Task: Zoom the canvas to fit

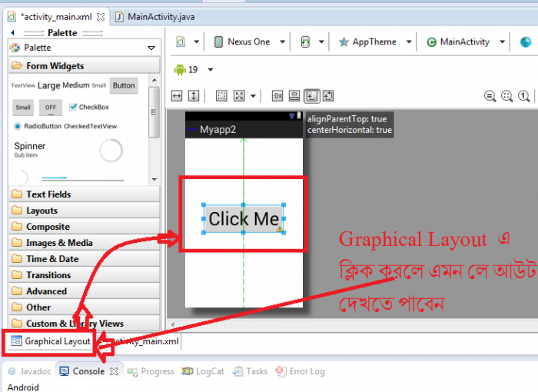Action: [x=506, y=96]
